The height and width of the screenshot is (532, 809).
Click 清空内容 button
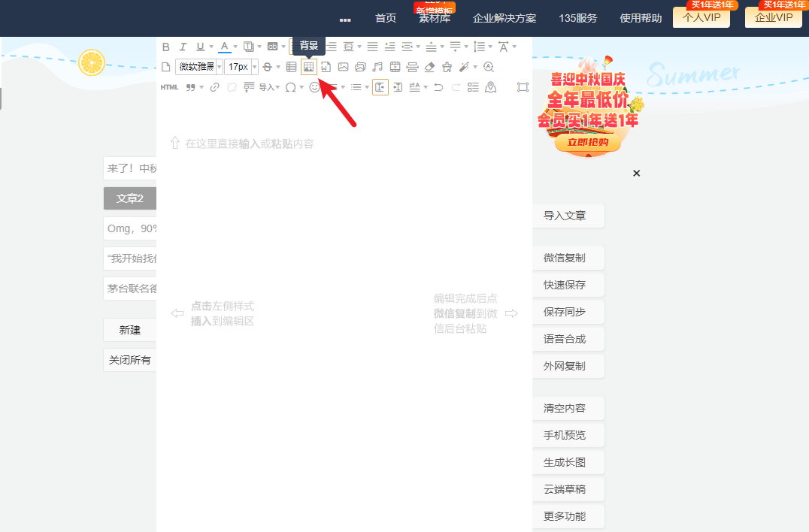[568, 408]
